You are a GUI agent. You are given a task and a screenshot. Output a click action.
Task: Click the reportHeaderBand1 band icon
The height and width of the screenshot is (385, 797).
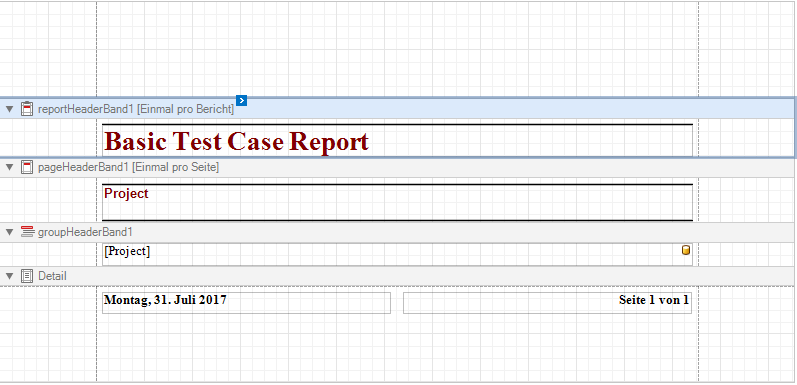tap(27, 109)
